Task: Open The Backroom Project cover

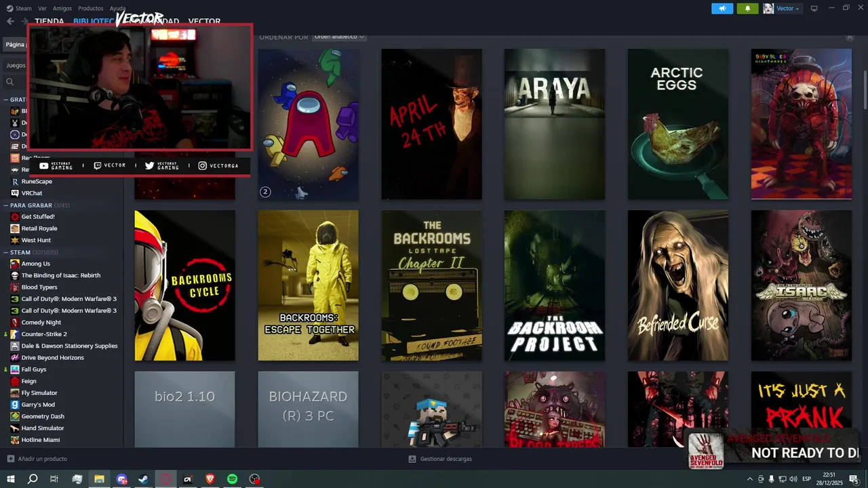Action: 555,285
